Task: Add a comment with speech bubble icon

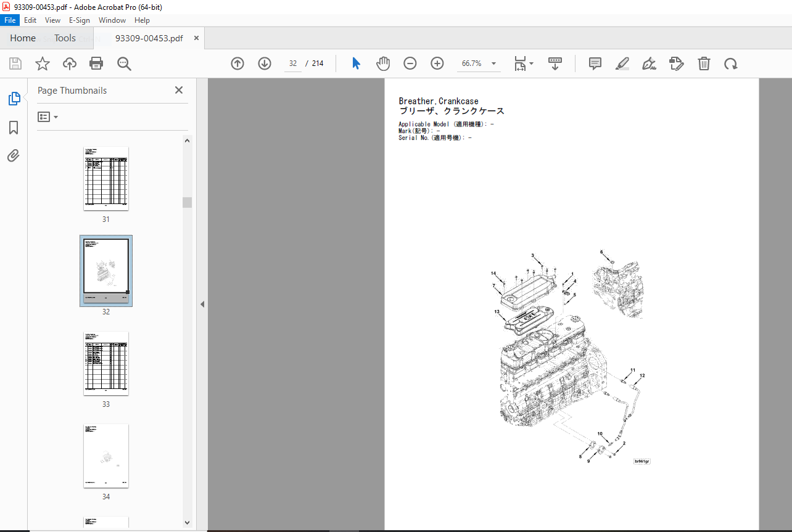Action: click(595, 63)
